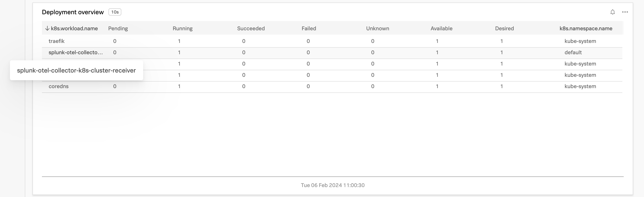Click the sort arrow next to k8s.workload.name
The width and height of the screenshot is (644, 197).
click(x=47, y=28)
